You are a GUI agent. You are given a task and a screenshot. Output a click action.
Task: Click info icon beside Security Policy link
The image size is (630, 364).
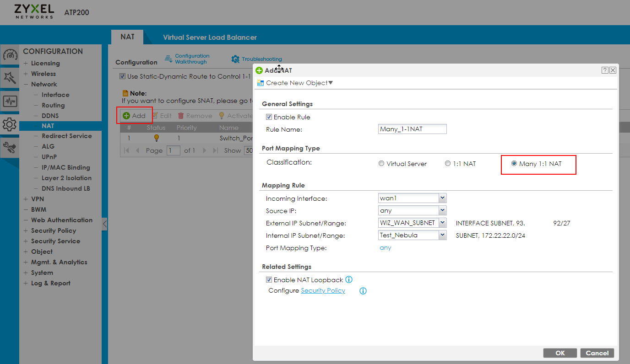pyautogui.click(x=363, y=291)
